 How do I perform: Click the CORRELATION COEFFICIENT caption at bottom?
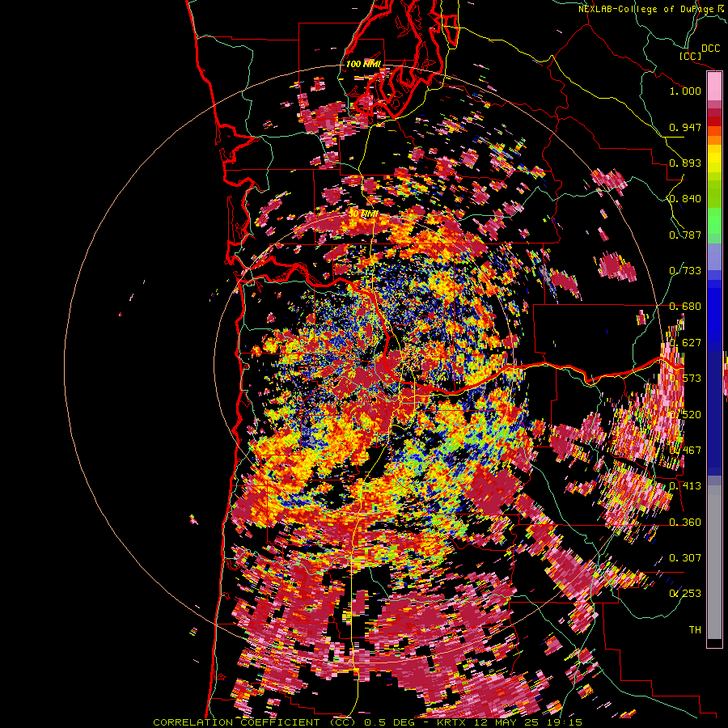(x=367, y=722)
